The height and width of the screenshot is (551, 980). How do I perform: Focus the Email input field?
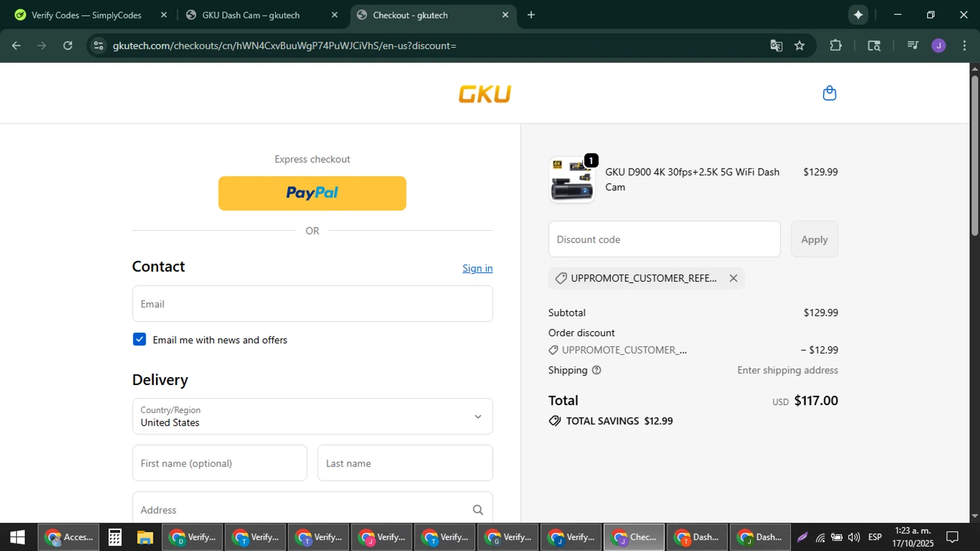312,304
